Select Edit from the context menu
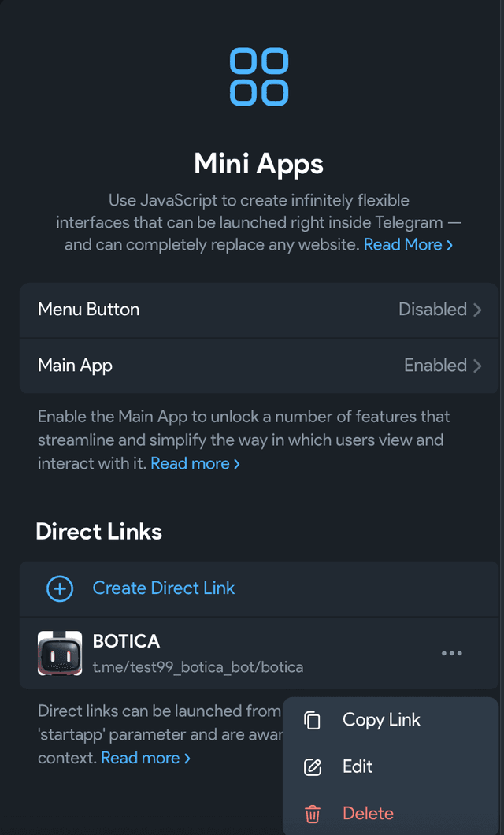Viewport: 504px width, 835px height. tap(358, 766)
